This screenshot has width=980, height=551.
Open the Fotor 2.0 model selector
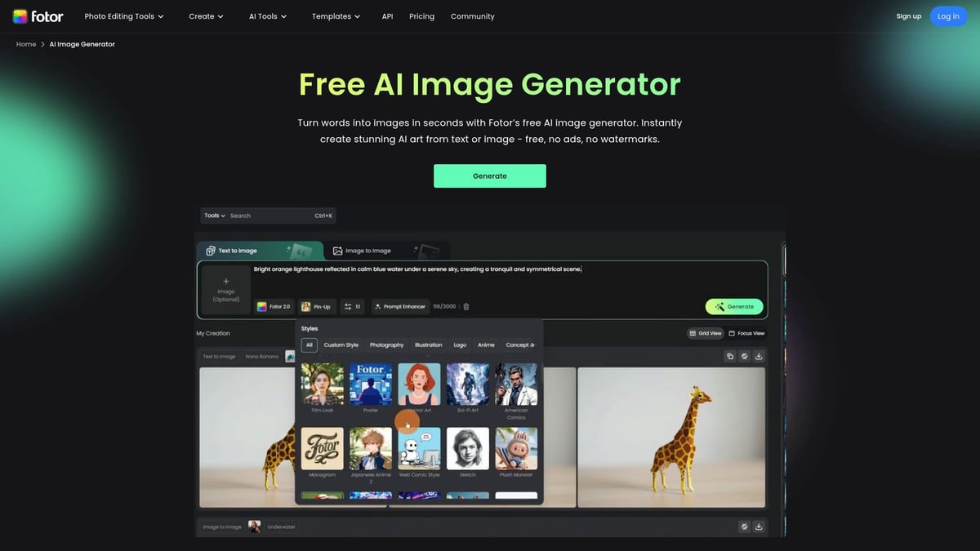point(274,306)
